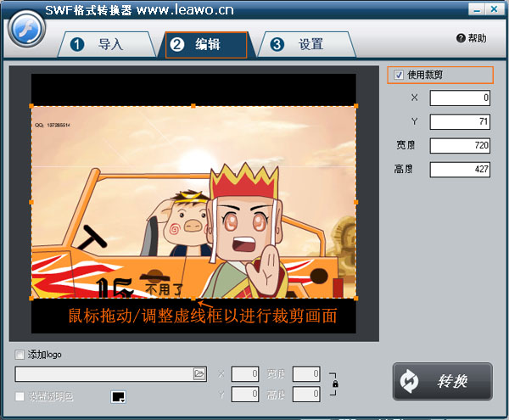Click the right-middle crop handle
The image size is (509, 420).
tap(356, 202)
